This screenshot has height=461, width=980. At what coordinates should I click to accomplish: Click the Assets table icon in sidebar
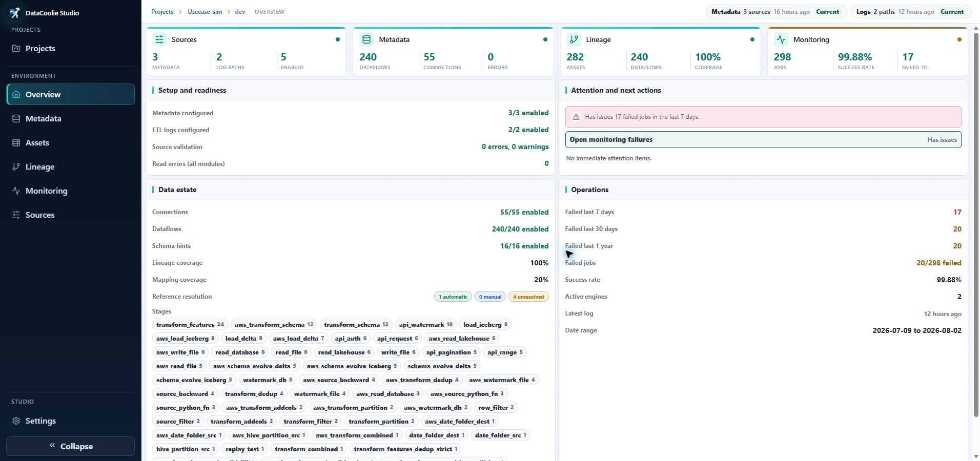pyautogui.click(x=16, y=143)
